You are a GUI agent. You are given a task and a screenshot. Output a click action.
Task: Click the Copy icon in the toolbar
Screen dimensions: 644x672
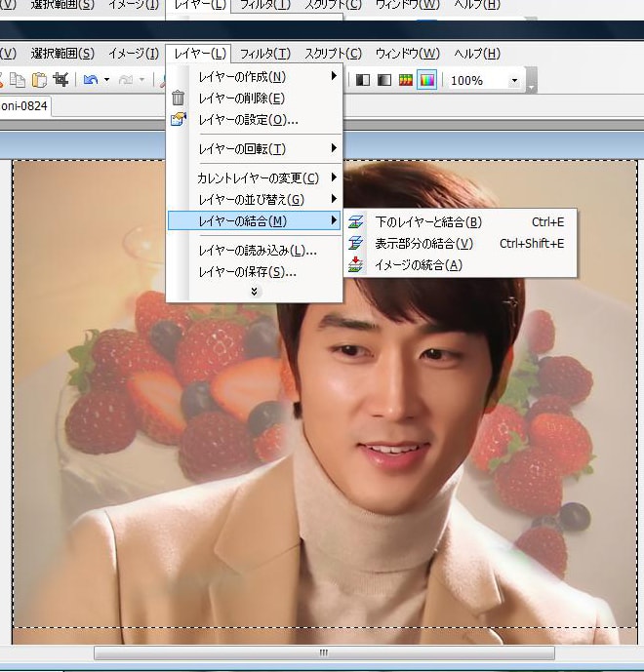(19, 80)
